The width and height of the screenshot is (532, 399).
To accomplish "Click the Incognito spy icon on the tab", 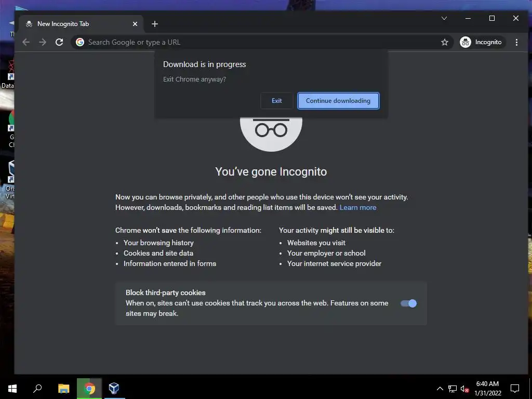I will [29, 24].
